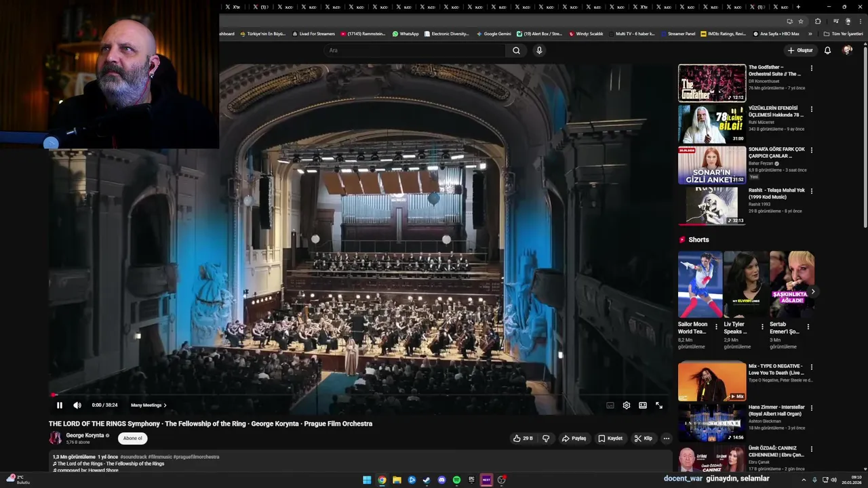Open the account avatar menu
Viewport: 868px width, 488px height.
[x=847, y=50]
